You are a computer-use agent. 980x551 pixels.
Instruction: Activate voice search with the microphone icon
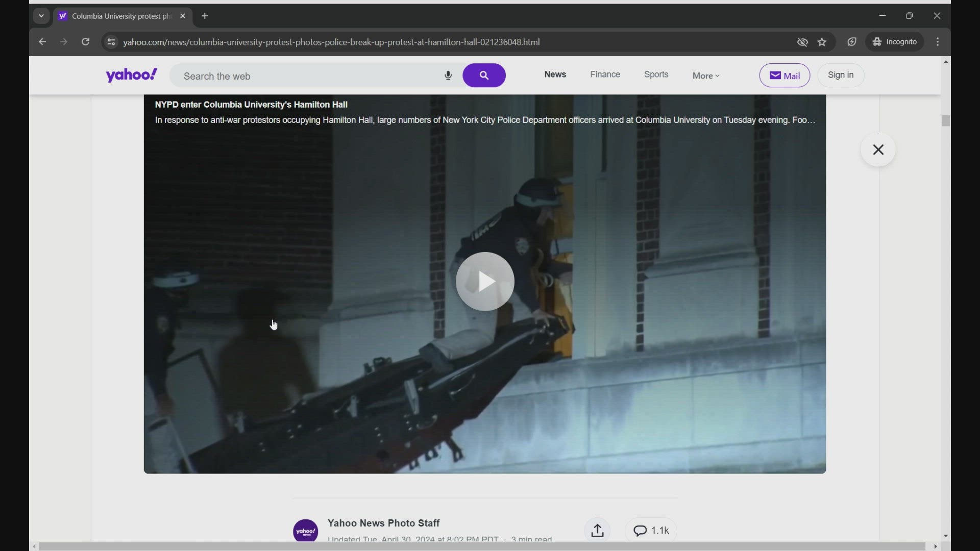tap(448, 75)
